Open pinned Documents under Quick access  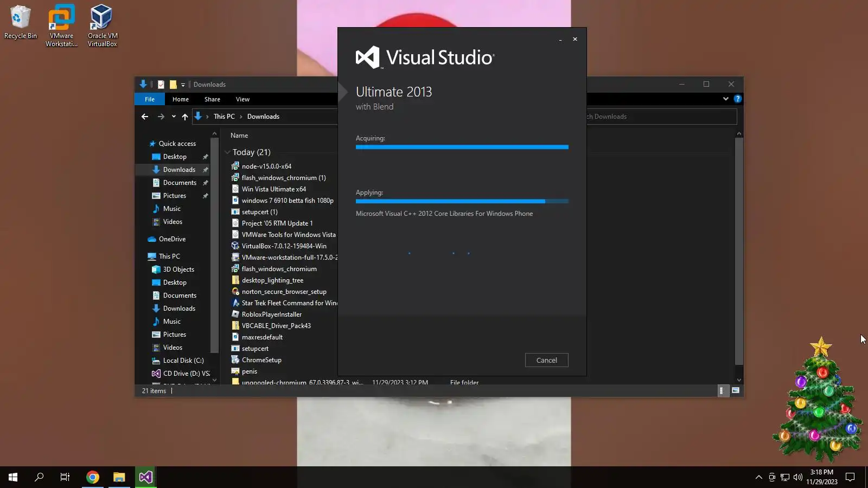180,183
